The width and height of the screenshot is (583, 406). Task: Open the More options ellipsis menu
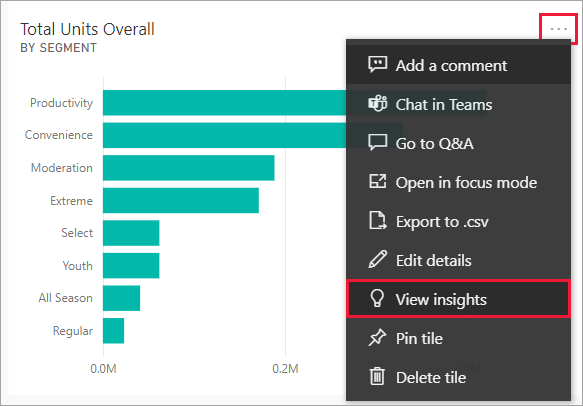click(x=558, y=29)
